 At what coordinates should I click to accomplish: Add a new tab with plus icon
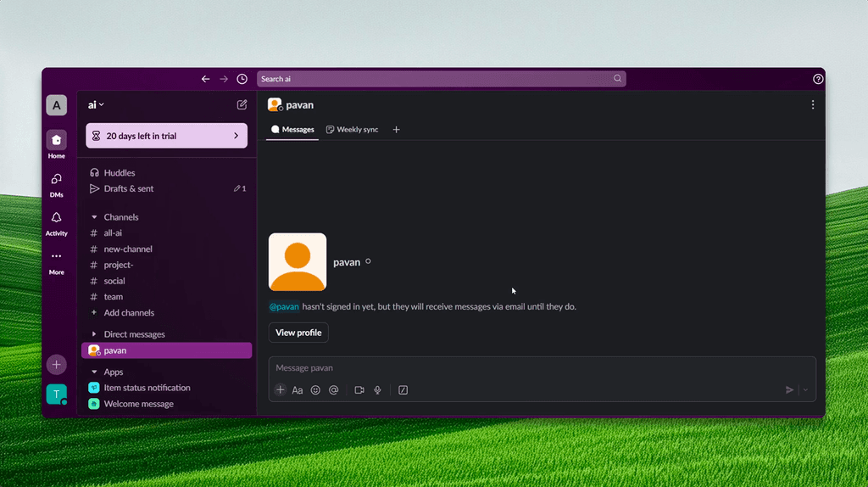point(396,130)
